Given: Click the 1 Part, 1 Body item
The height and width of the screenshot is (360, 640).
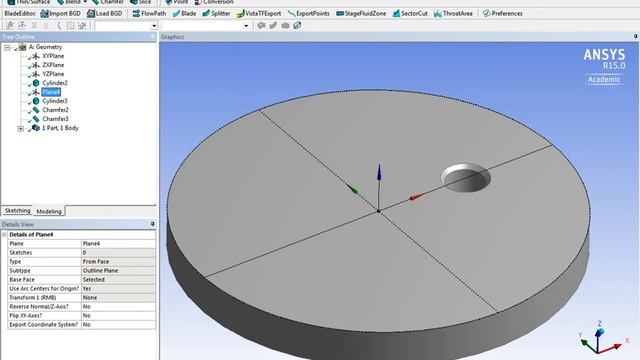Looking at the screenshot, I should click(x=60, y=128).
